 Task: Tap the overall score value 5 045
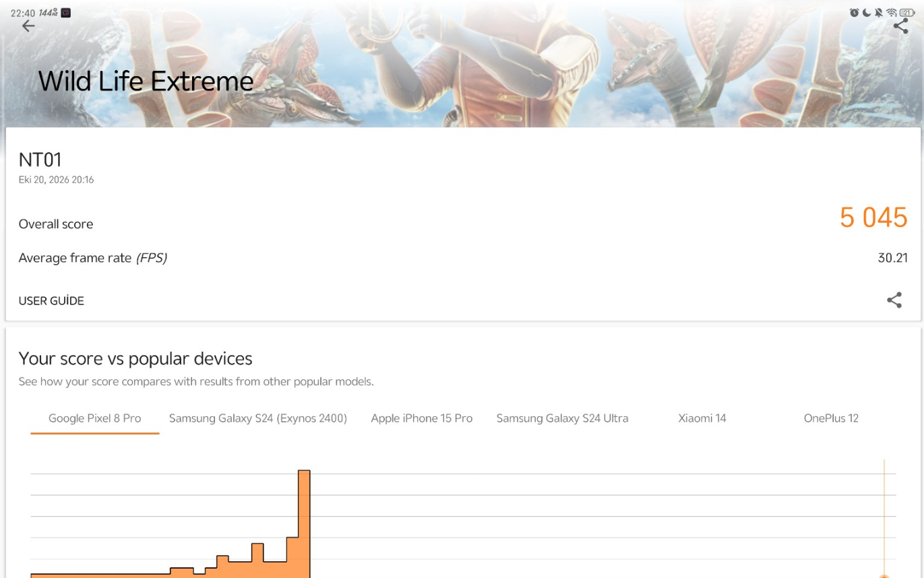(873, 218)
